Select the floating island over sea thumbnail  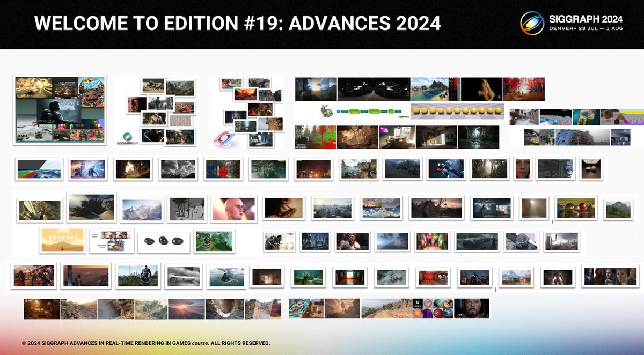(x=226, y=277)
